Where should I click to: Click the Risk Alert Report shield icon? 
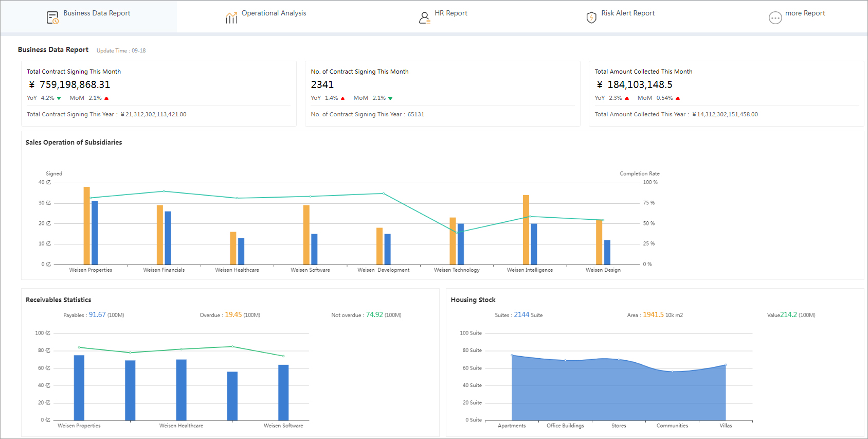pyautogui.click(x=591, y=18)
